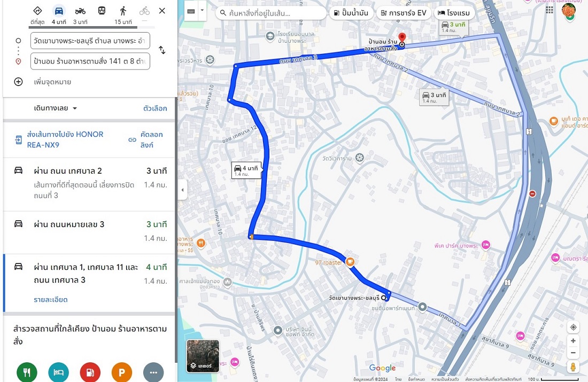The width and height of the screenshot is (588, 382).
Task: Drop the Street View pegman
Action: (x=573, y=367)
